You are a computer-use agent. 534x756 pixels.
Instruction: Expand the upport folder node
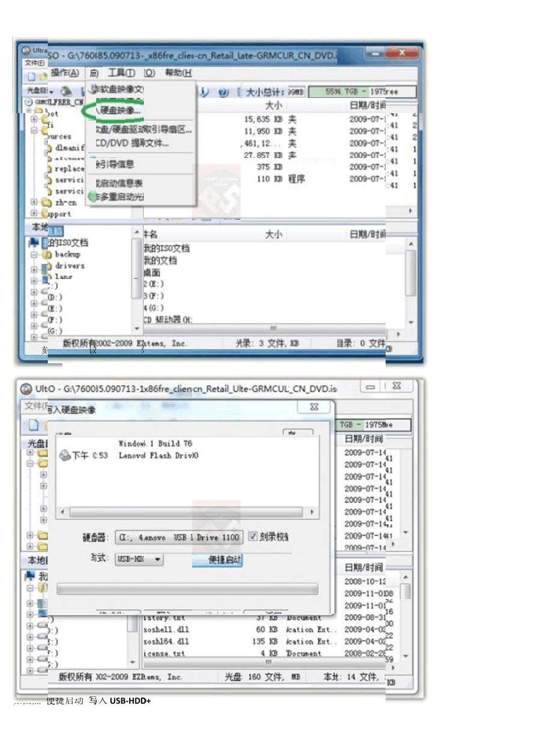pos(34,213)
